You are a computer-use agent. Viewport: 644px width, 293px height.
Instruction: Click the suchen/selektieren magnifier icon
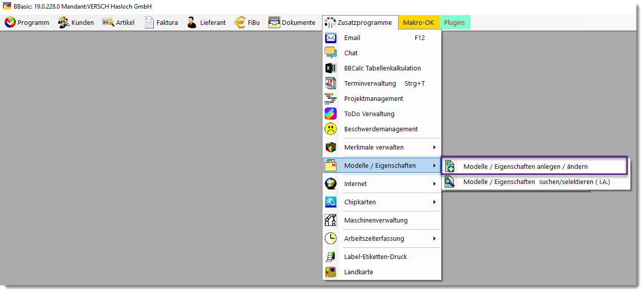449,182
